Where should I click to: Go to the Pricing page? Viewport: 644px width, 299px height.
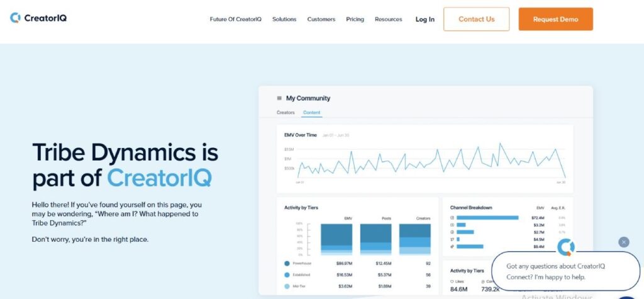tap(355, 20)
